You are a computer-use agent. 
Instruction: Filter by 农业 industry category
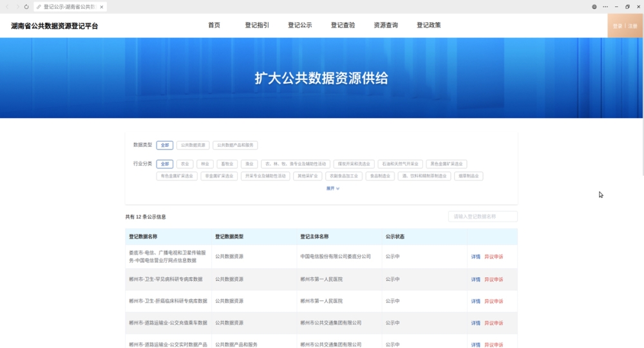coord(185,164)
